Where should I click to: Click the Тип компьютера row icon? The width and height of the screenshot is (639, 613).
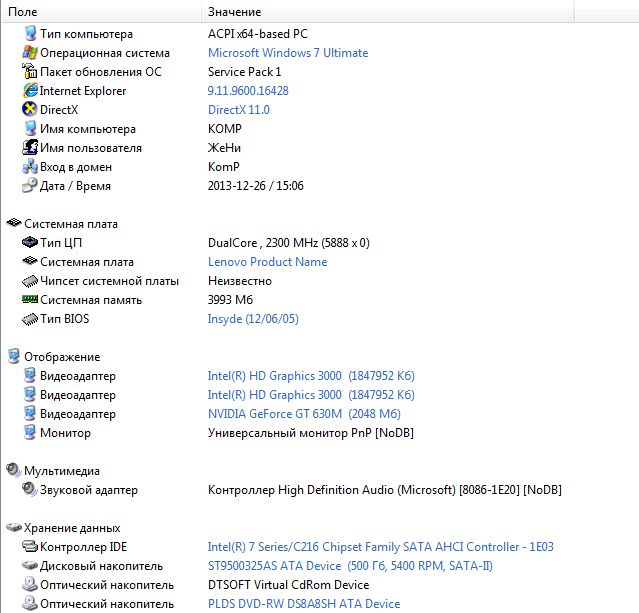pos(30,33)
